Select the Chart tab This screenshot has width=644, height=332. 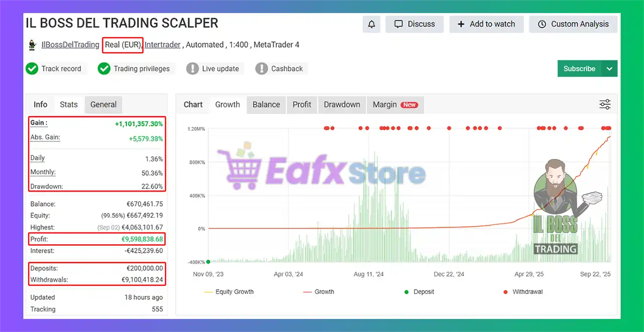(193, 105)
